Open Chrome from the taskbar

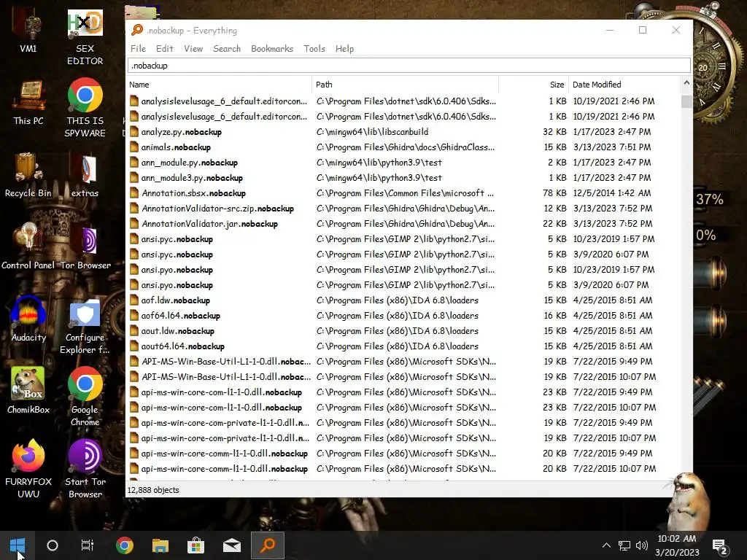pyautogui.click(x=124, y=545)
